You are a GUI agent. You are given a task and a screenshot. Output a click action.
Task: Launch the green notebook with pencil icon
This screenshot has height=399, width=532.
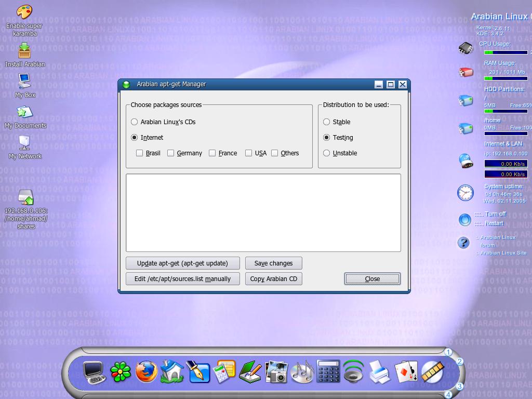click(x=250, y=372)
